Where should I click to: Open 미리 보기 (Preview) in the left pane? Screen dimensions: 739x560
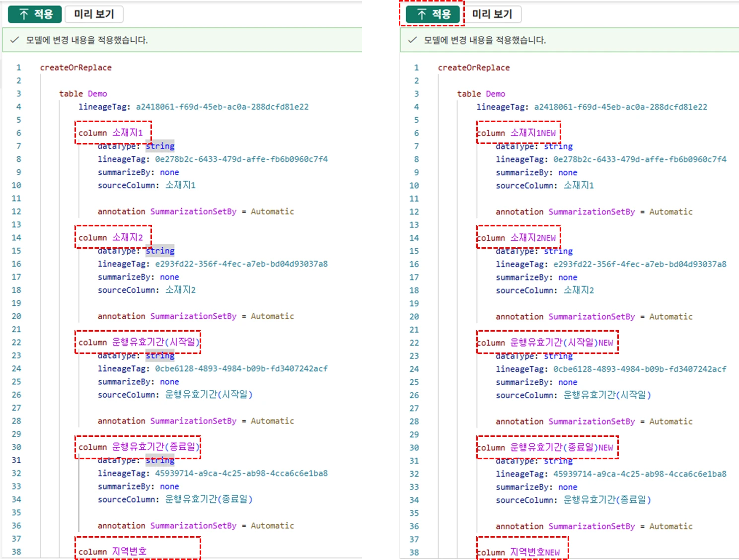pos(94,14)
